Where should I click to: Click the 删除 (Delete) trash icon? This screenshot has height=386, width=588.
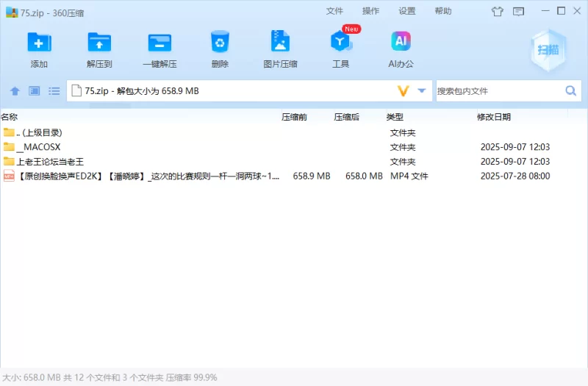click(x=220, y=42)
